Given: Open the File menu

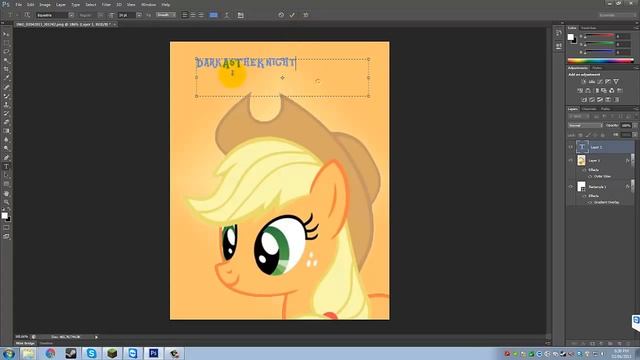Looking at the screenshot, I should click(x=18, y=4).
